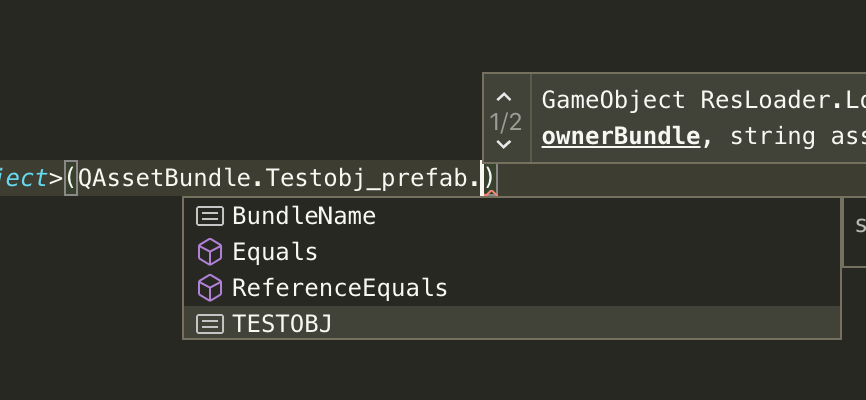Image resolution: width=866 pixels, height=400 pixels.
Task: Click GameObject return type in signature tooltip
Action: (x=614, y=101)
